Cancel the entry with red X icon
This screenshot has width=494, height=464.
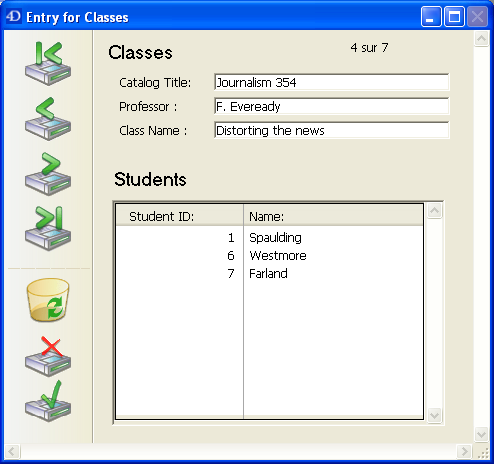tap(48, 356)
